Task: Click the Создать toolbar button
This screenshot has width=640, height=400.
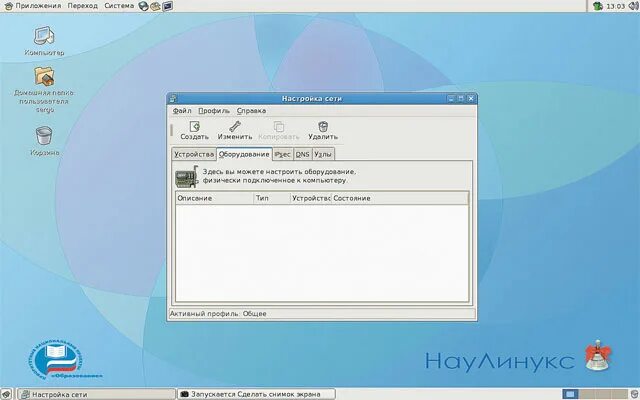Action: pyautogui.click(x=194, y=131)
